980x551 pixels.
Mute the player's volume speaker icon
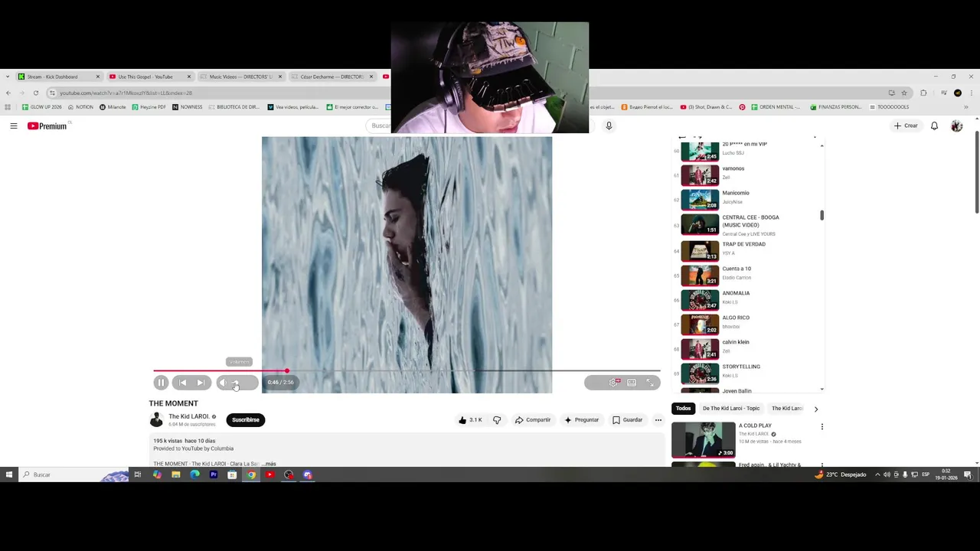(223, 383)
